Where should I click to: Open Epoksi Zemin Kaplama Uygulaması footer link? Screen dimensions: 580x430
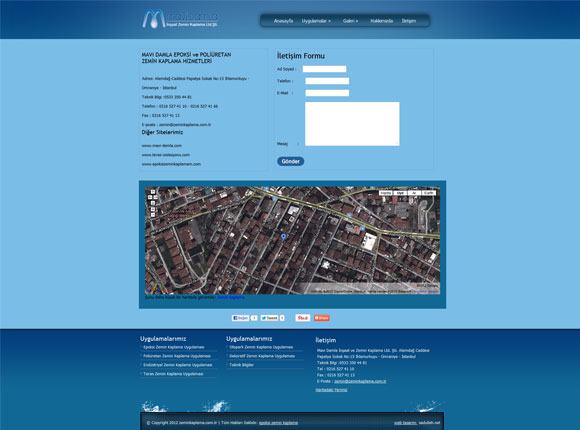(174, 347)
